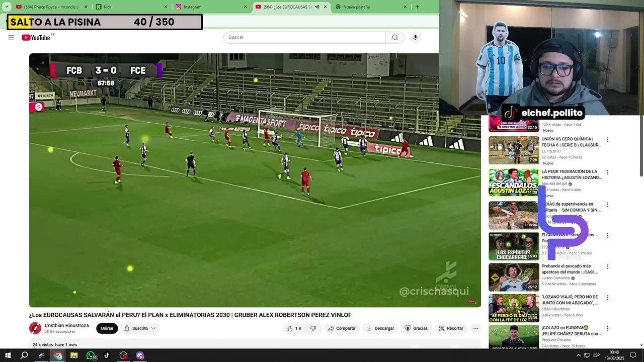Open LA PEOR FEDERACIÓN DE LA HISTORIA video

click(x=572, y=174)
